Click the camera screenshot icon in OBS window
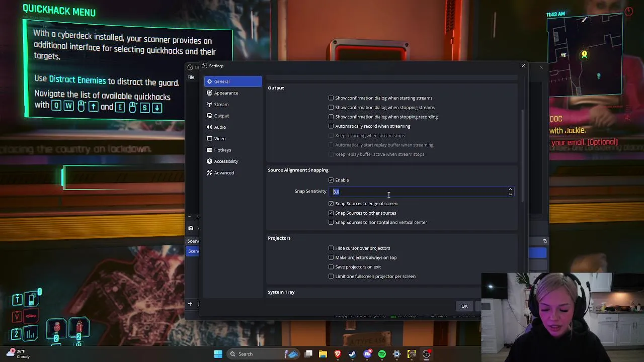Screen dimensions: 644x362 point(191,228)
